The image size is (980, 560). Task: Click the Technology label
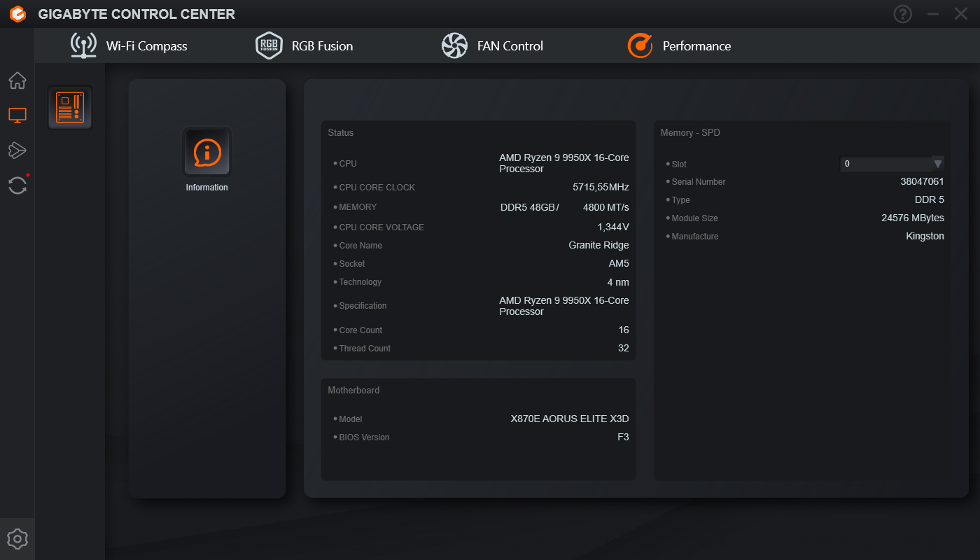(360, 282)
